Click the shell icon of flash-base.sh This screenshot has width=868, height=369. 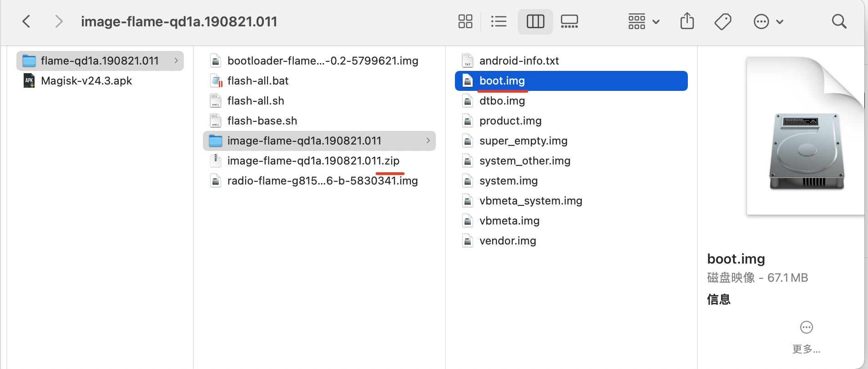tap(216, 121)
